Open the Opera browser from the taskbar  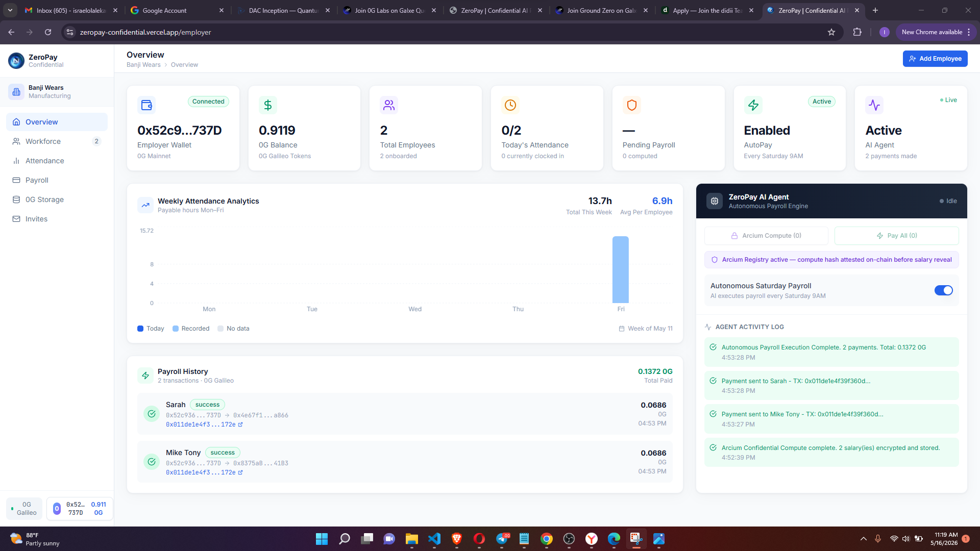click(479, 539)
